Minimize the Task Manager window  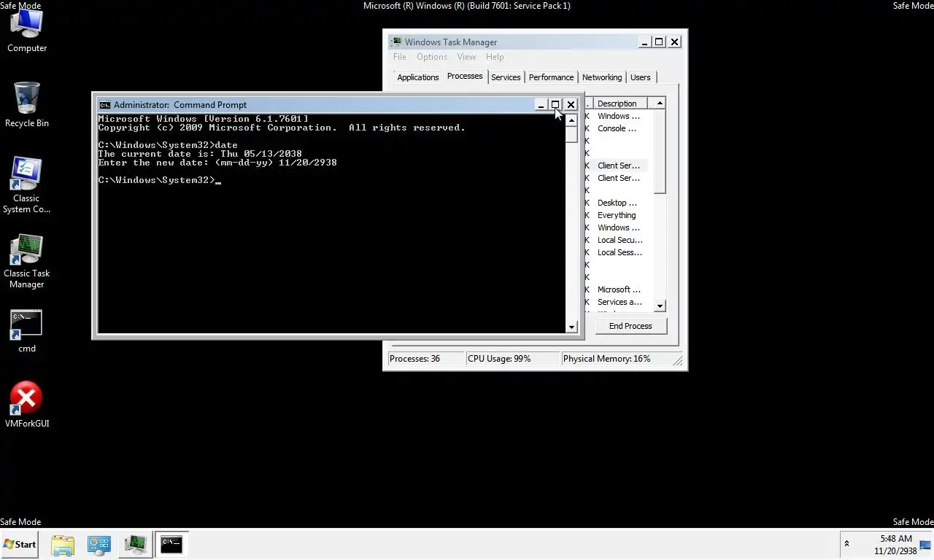coord(644,42)
